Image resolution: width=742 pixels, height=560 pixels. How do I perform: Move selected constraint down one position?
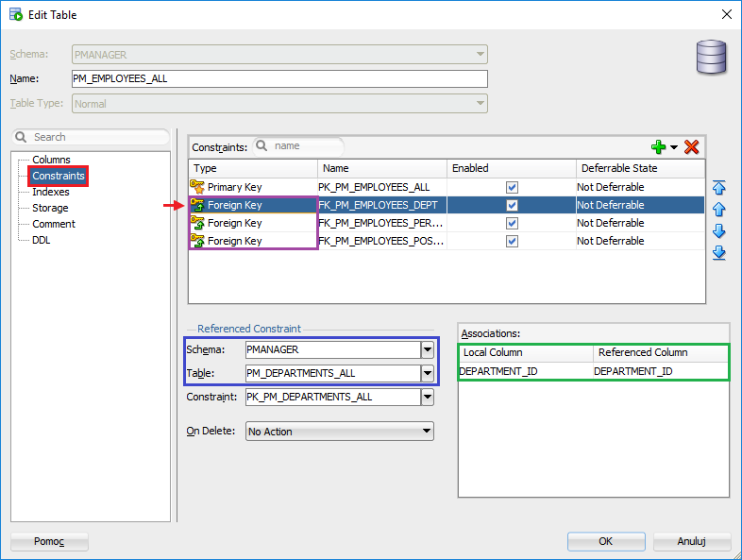[x=718, y=231]
